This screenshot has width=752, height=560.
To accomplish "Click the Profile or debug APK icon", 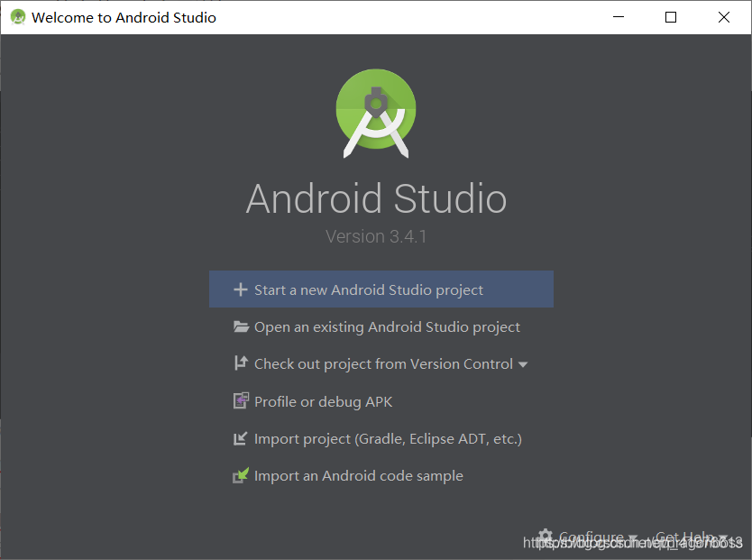I will tap(241, 400).
